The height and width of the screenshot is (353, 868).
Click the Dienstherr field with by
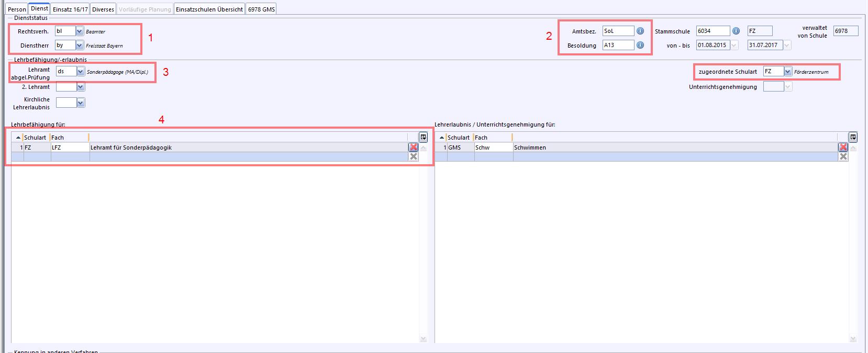pos(65,45)
